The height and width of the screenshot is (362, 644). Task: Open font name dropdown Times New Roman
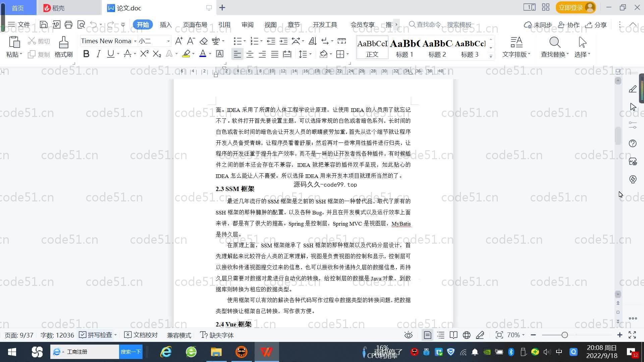[x=135, y=41]
